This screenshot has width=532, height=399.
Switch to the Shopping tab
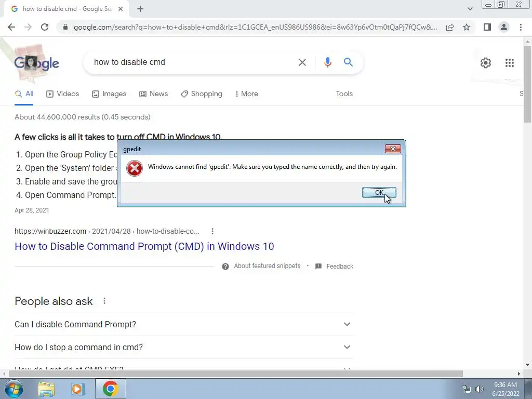point(202,94)
